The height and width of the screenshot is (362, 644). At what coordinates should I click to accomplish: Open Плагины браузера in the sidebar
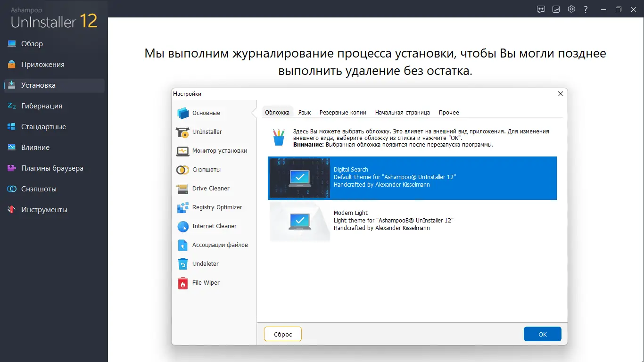click(54, 168)
